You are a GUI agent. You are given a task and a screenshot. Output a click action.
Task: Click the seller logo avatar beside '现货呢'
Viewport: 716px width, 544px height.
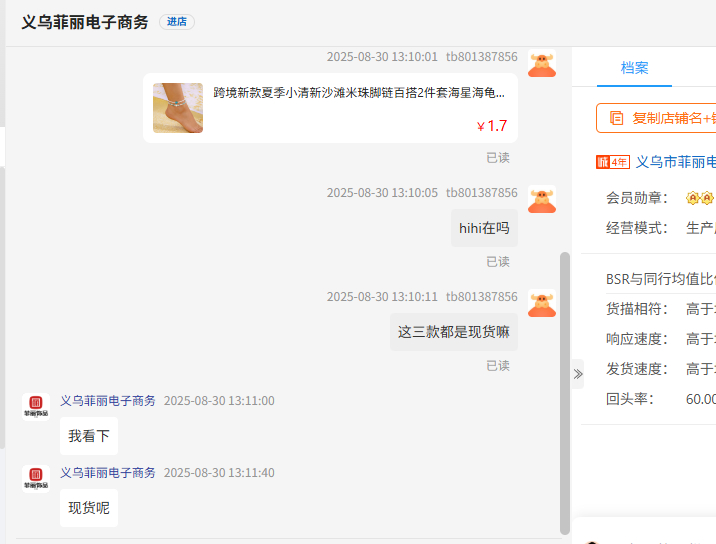(36, 479)
